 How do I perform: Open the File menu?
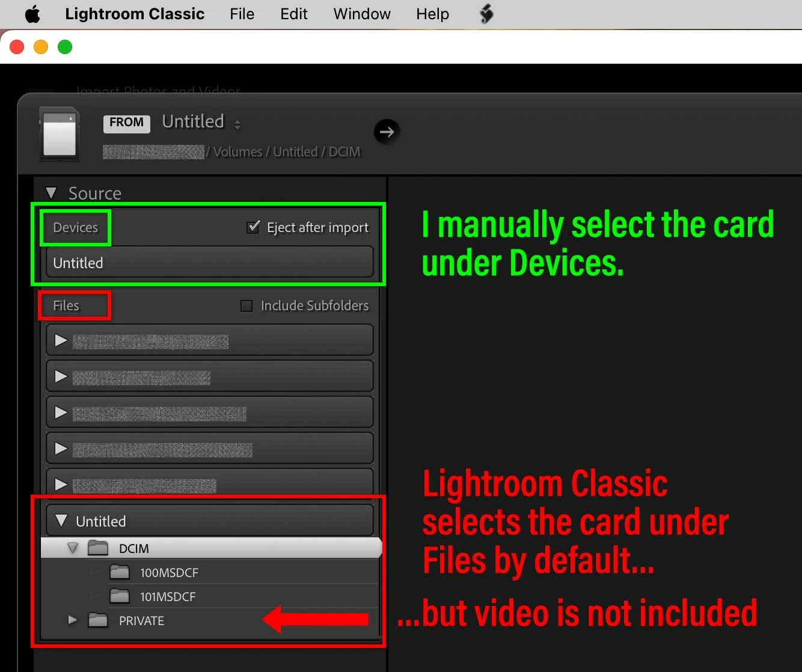pyautogui.click(x=242, y=14)
